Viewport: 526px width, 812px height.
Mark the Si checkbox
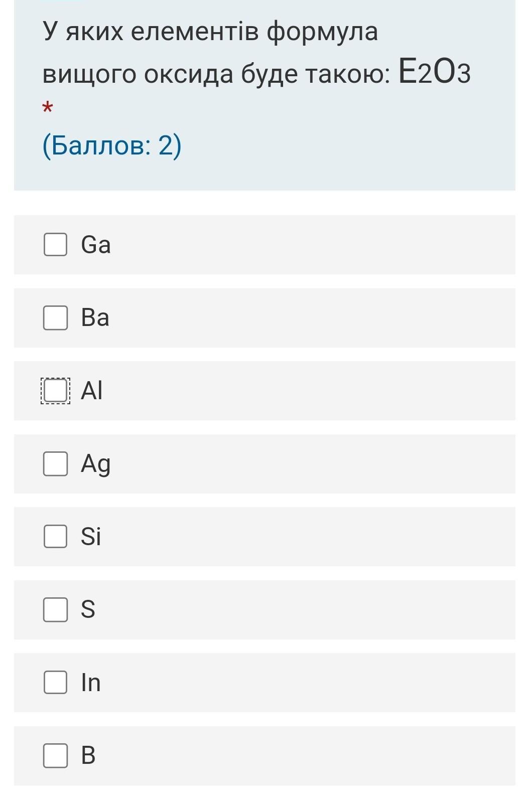[55, 537]
